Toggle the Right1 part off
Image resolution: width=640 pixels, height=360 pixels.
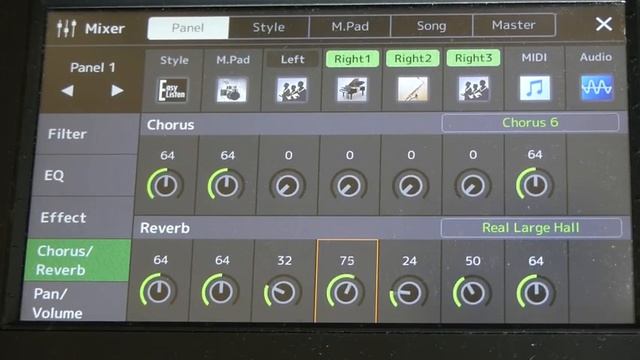point(352,59)
